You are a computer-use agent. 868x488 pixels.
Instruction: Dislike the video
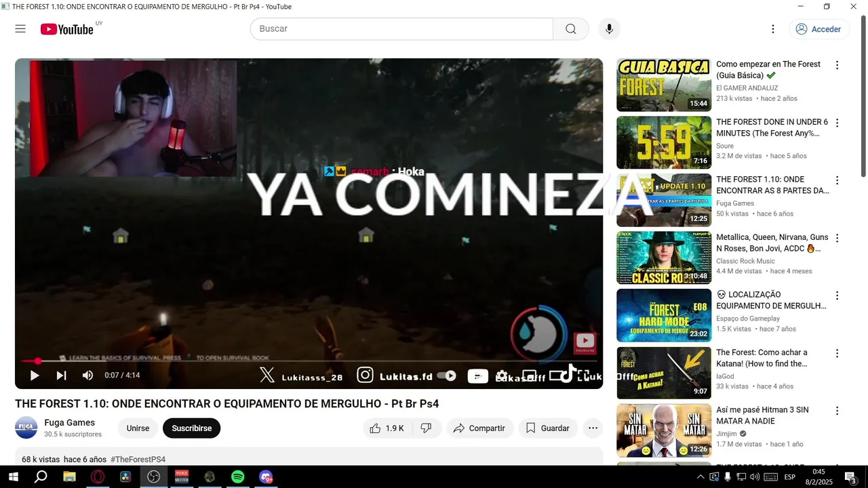[x=426, y=428]
